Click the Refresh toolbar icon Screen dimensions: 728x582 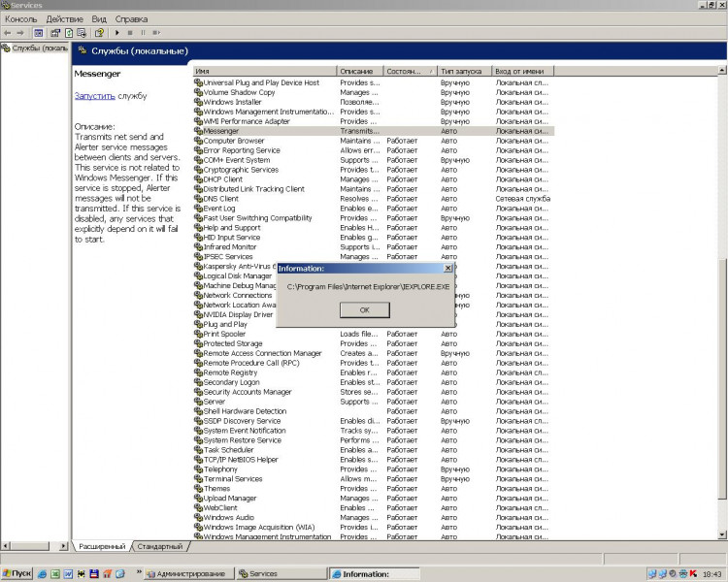[x=69, y=32]
